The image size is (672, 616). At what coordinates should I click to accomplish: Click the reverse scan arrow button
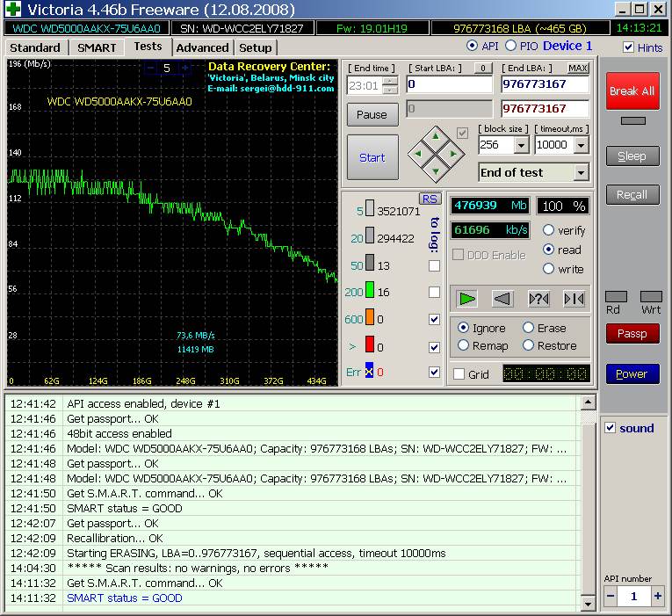click(x=502, y=299)
